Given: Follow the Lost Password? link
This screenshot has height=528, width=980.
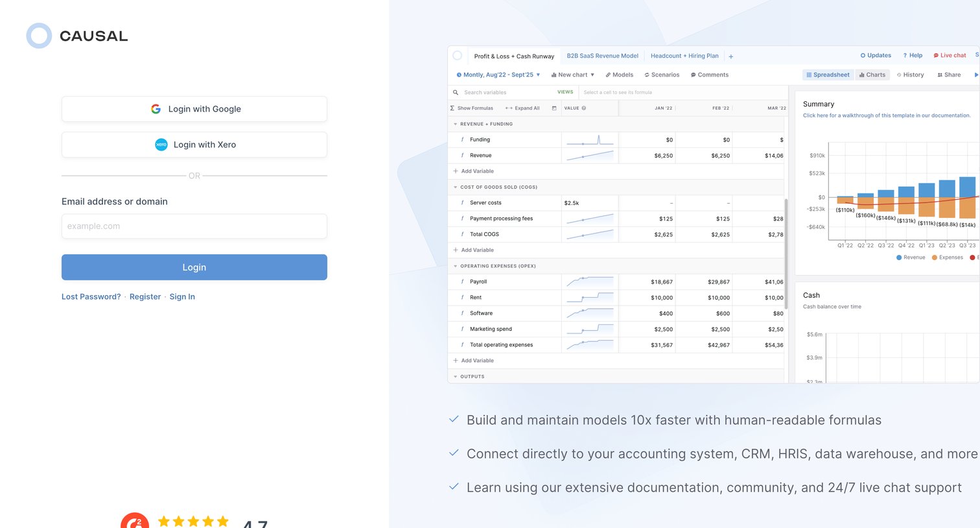Looking at the screenshot, I should pyautogui.click(x=91, y=296).
